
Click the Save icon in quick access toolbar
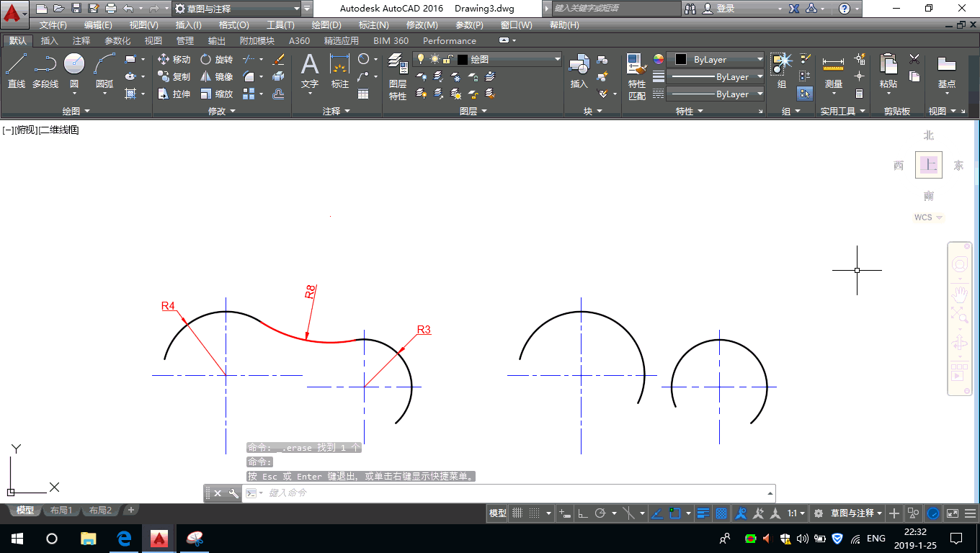76,9
